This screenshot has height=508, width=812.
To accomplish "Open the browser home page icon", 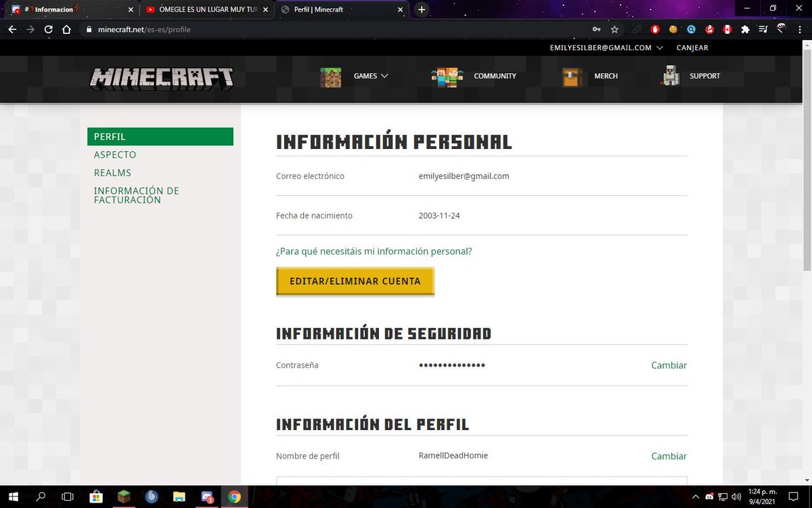I will pyautogui.click(x=66, y=29).
